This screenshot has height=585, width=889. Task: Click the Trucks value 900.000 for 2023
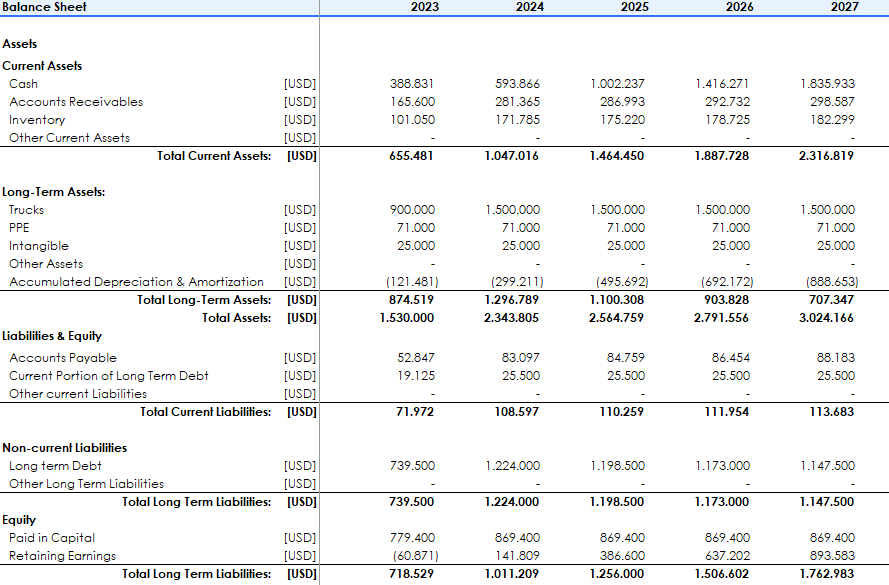tap(412, 210)
